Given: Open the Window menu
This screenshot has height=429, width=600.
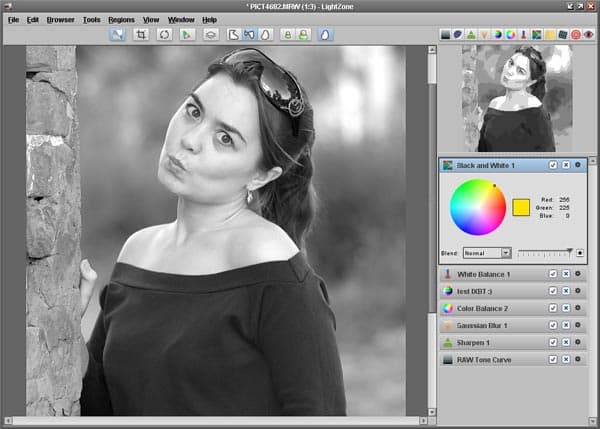Looking at the screenshot, I should 181,20.
